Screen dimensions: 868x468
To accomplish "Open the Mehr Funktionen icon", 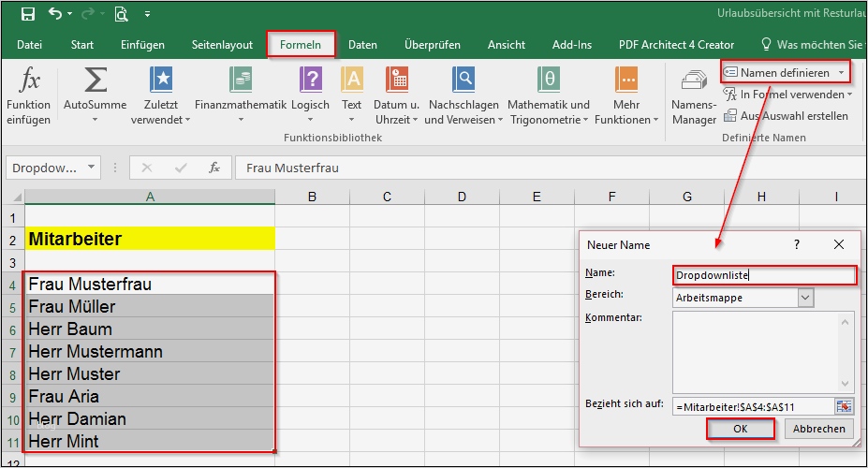I will click(626, 80).
